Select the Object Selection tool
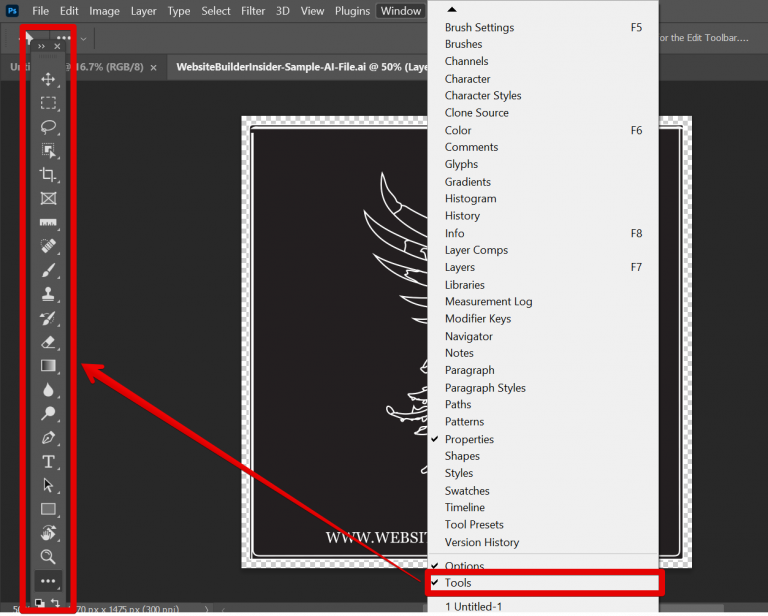The height and width of the screenshot is (616, 768). [x=48, y=151]
